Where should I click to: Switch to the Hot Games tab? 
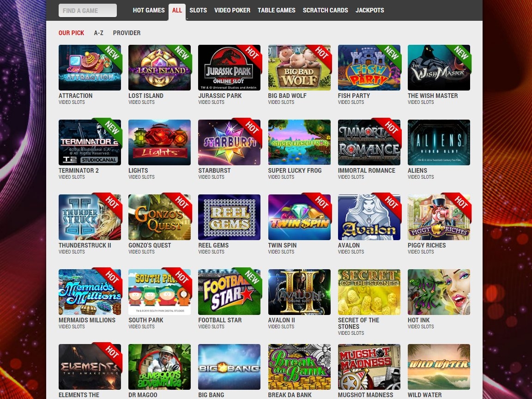coord(149,10)
